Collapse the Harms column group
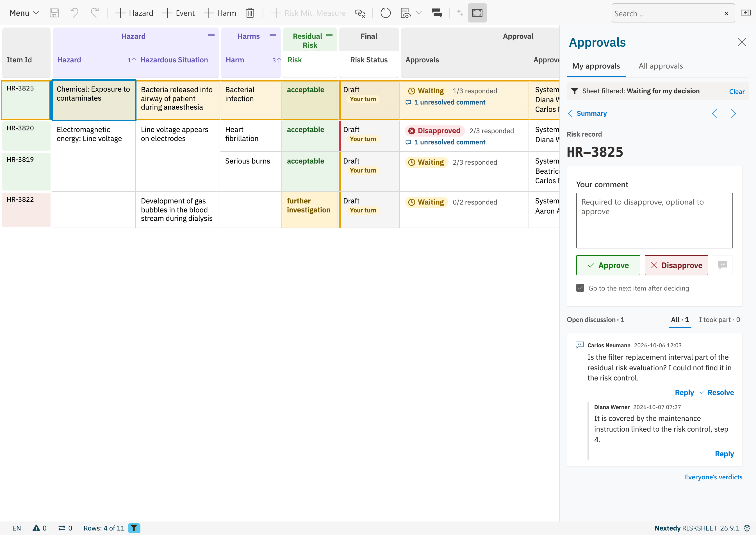This screenshot has width=756, height=535. [x=273, y=35]
